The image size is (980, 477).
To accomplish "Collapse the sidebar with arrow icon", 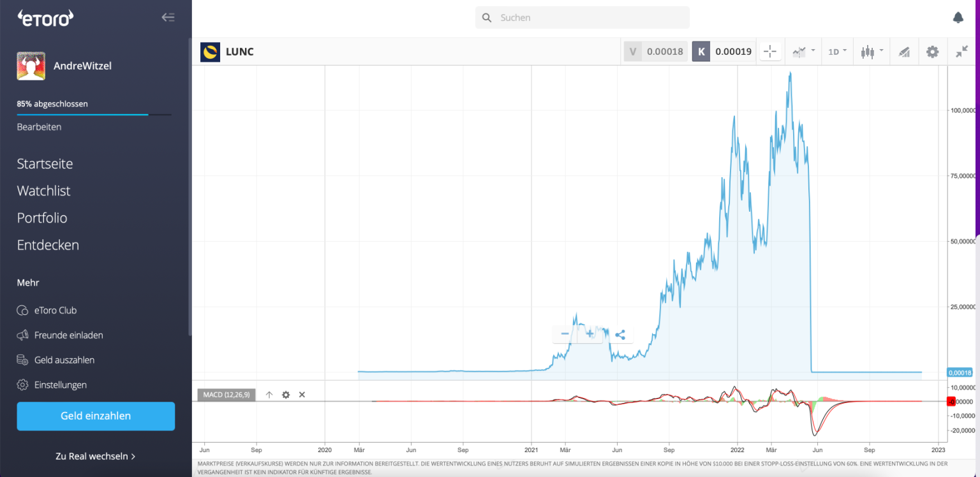I will [168, 17].
